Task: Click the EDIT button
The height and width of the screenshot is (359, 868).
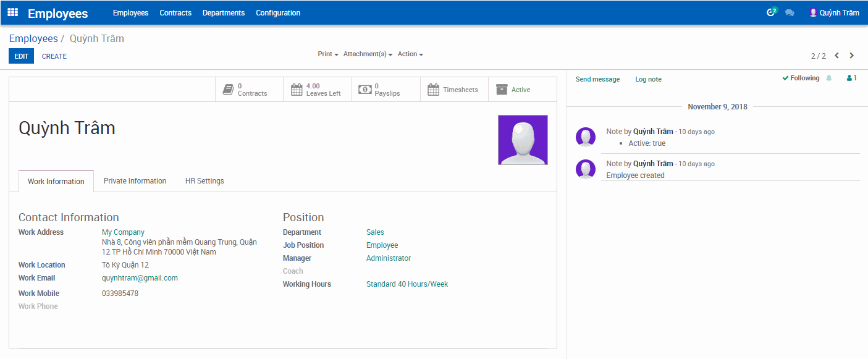Action: [21, 56]
